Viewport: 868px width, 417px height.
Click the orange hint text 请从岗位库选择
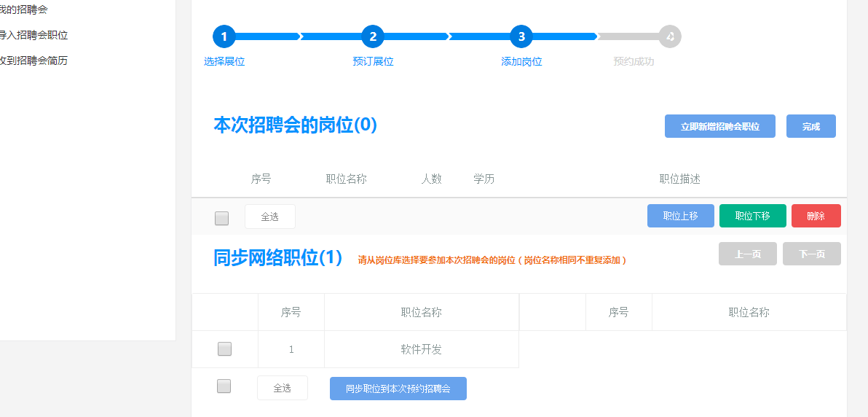coord(492,260)
